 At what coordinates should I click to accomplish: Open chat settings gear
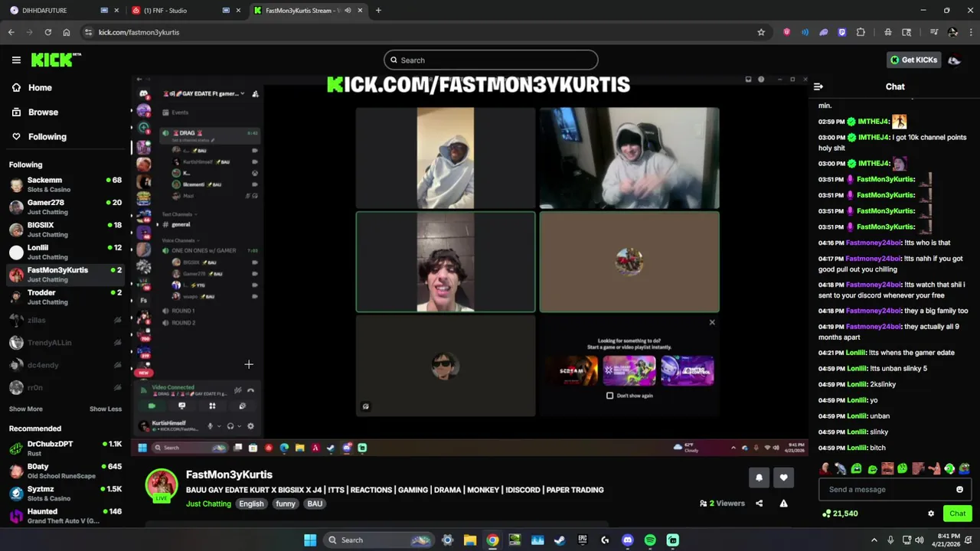pyautogui.click(x=931, y=514)
